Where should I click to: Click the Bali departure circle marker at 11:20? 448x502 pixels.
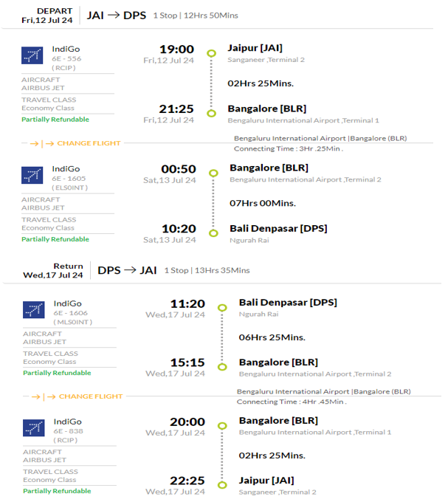point(222,308)
